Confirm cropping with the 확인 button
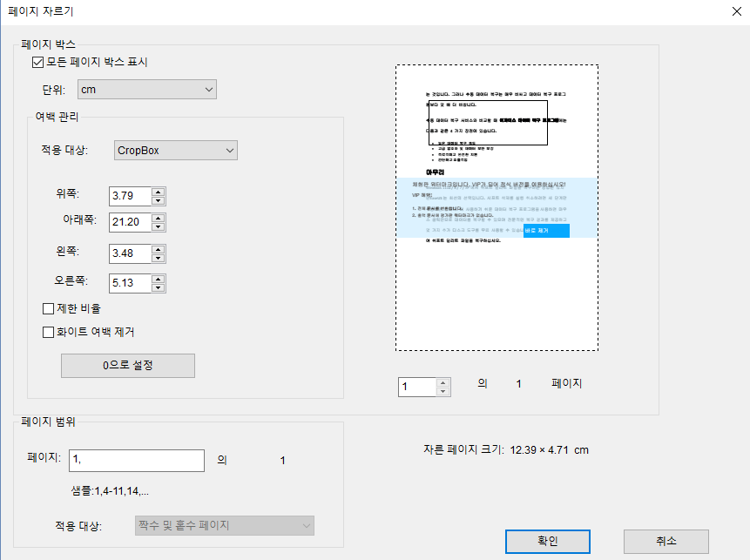 [548, 541]
